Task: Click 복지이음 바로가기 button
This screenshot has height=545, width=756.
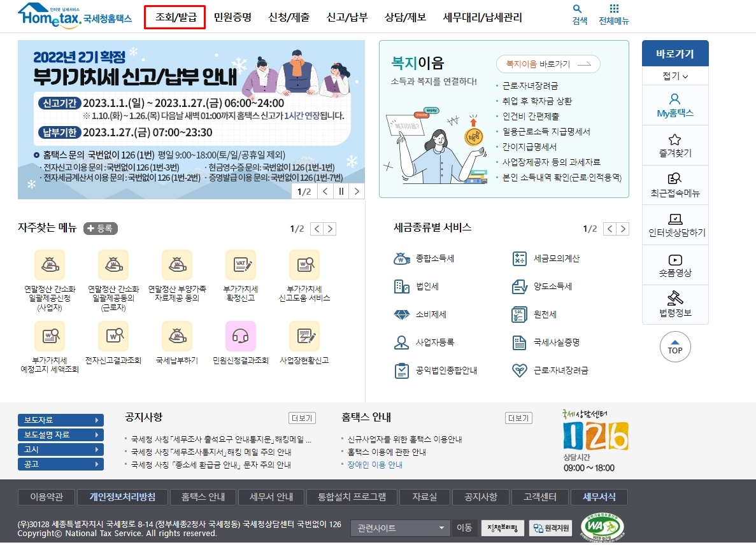Action: coord(548,64)
